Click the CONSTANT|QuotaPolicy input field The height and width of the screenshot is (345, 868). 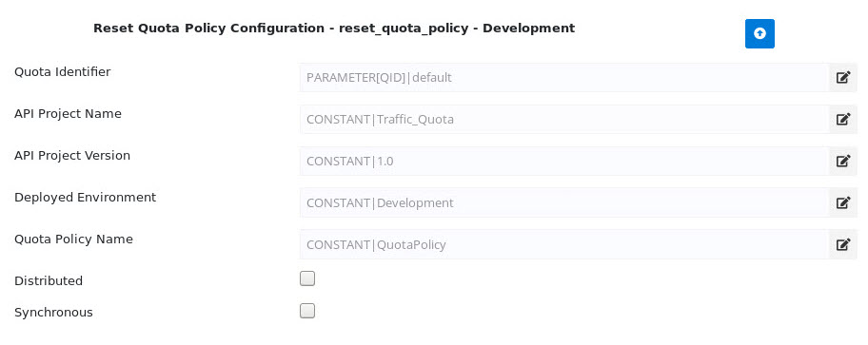click(564, 244)
